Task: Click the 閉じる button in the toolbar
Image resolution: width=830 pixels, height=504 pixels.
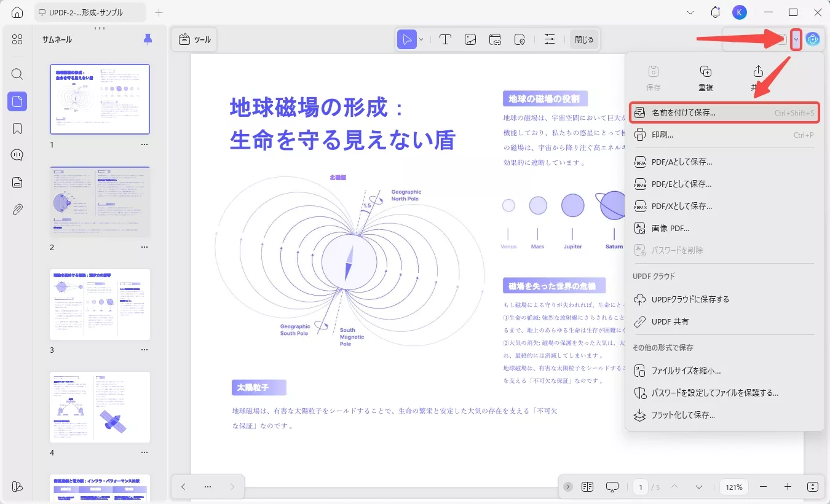Action: tap(583, 39)
